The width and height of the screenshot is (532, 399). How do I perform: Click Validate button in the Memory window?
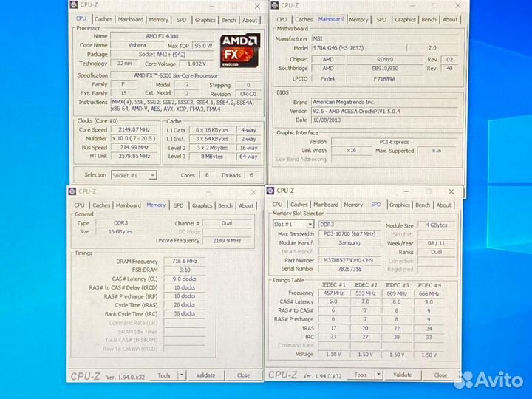[205, 375]
